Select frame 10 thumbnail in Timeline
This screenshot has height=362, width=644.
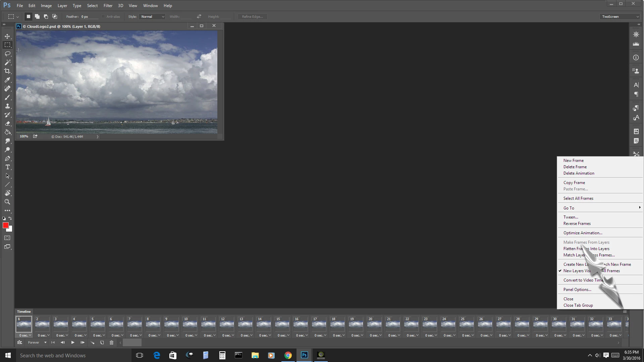[190, 324]
